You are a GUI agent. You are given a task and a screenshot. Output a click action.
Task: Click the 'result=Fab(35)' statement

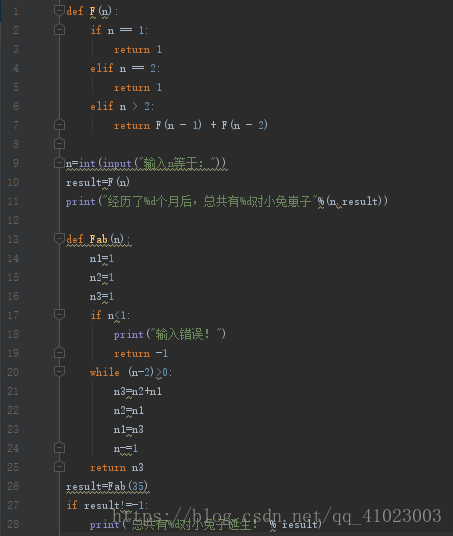107,486
